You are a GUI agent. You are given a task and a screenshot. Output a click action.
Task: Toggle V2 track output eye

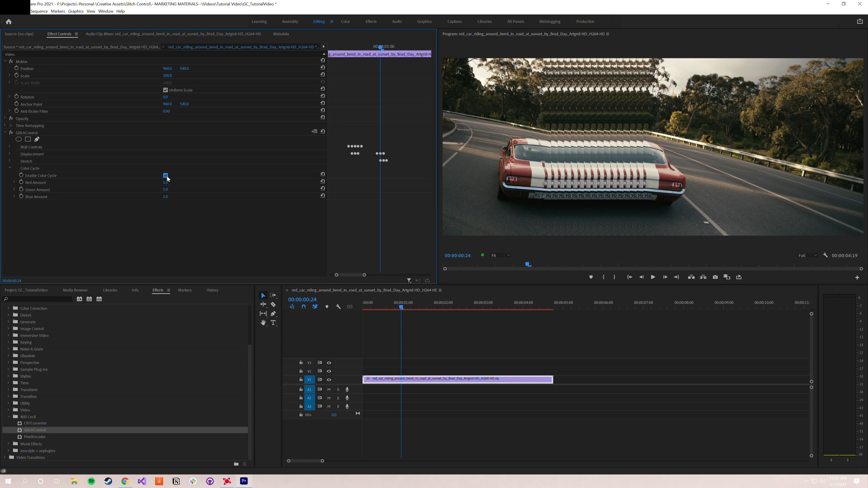click(x=329, y=371)
